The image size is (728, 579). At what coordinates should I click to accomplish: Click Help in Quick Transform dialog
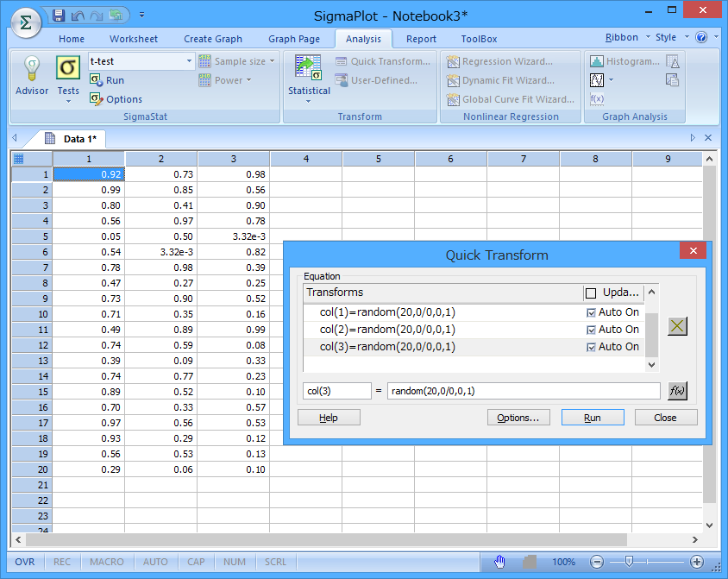pyautogui.click(x=329, y=418)
